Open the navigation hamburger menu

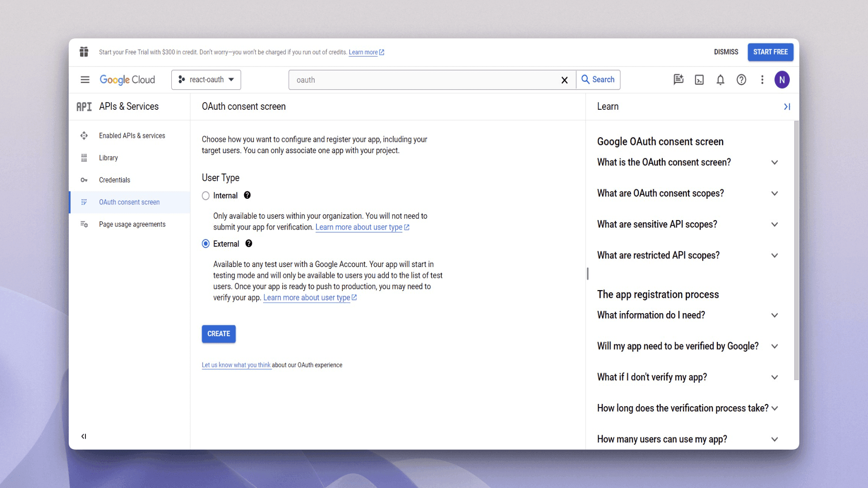(85, 80)
